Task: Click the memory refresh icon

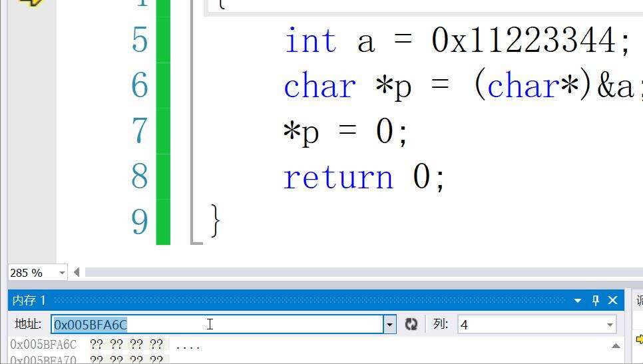Action: tap(411, 324)
